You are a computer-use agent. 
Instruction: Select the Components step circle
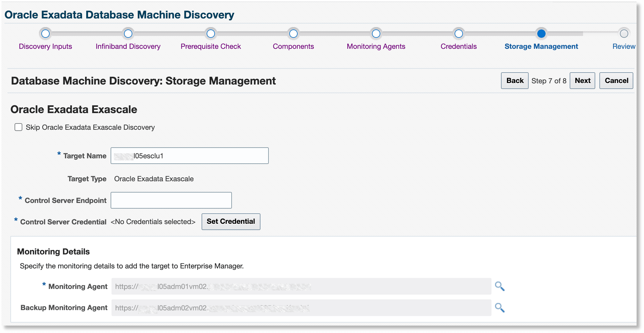pos(293,34)
